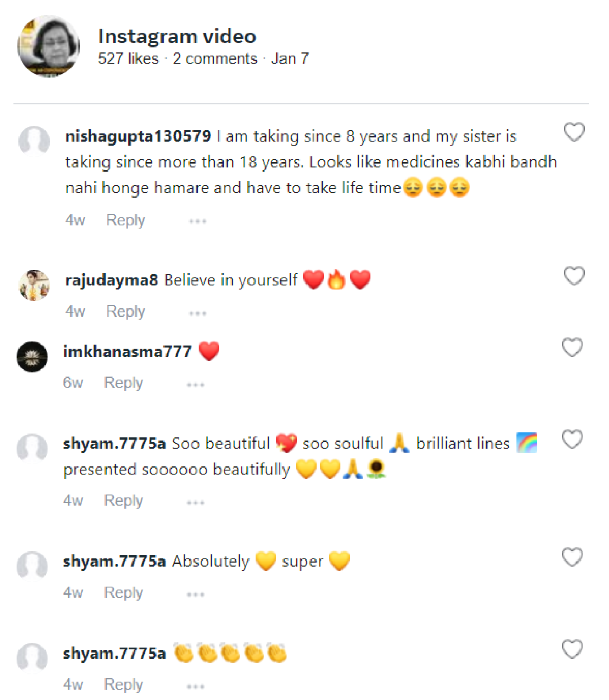
Task: View imkhanasma777's black profile avatar
Action: [x=32, y=357]
